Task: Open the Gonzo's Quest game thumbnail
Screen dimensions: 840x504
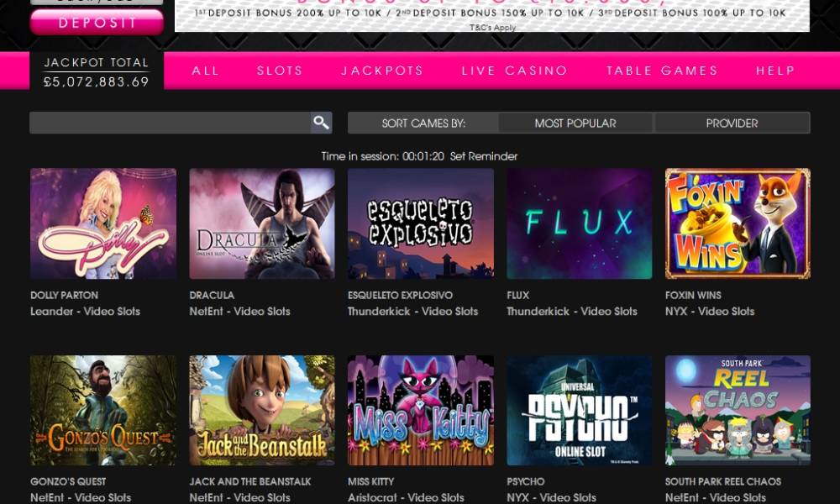Action: [x=103, y=410]
